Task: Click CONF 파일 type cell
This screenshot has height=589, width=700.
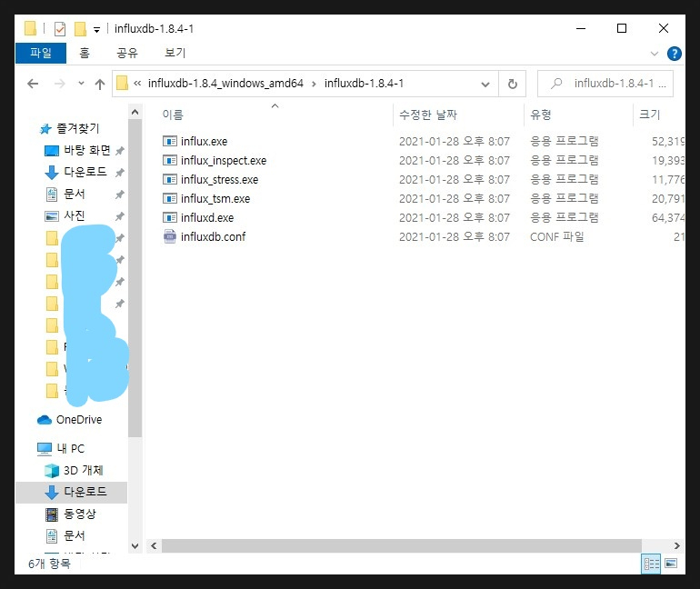Action: coord(556,237)
